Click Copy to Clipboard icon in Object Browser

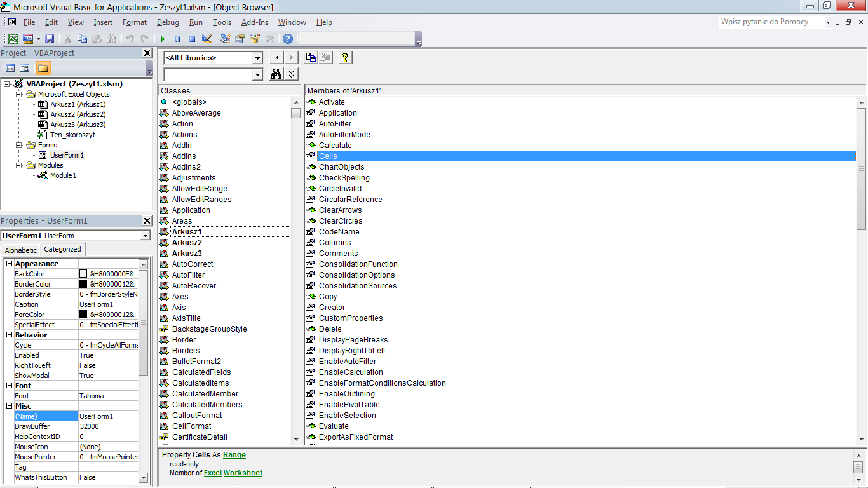click(x=311, y=58)
